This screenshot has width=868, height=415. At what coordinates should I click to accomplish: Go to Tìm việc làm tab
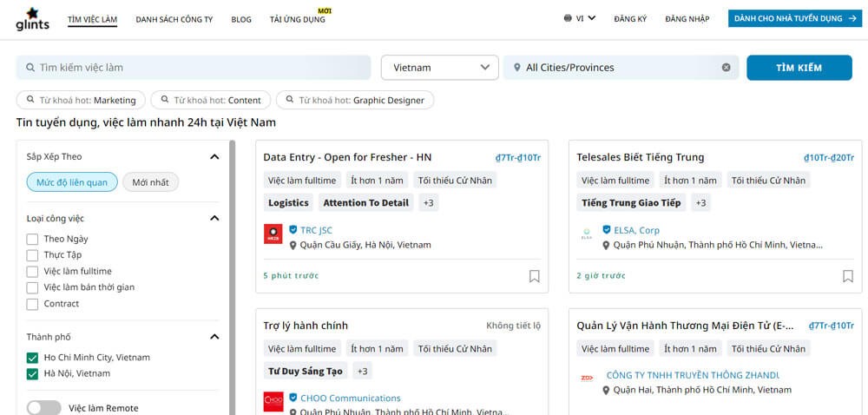(x=93, y=19)
